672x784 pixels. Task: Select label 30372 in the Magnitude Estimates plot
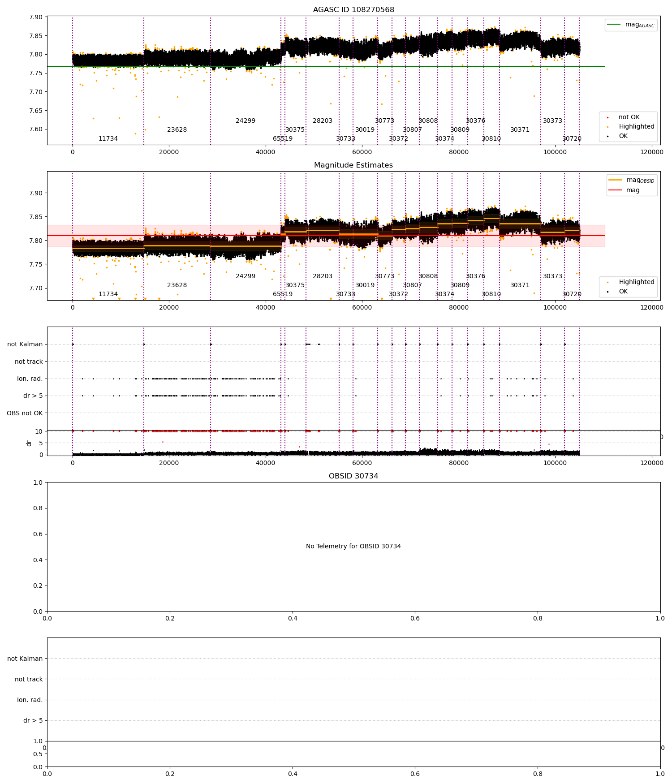pos(399,294)
